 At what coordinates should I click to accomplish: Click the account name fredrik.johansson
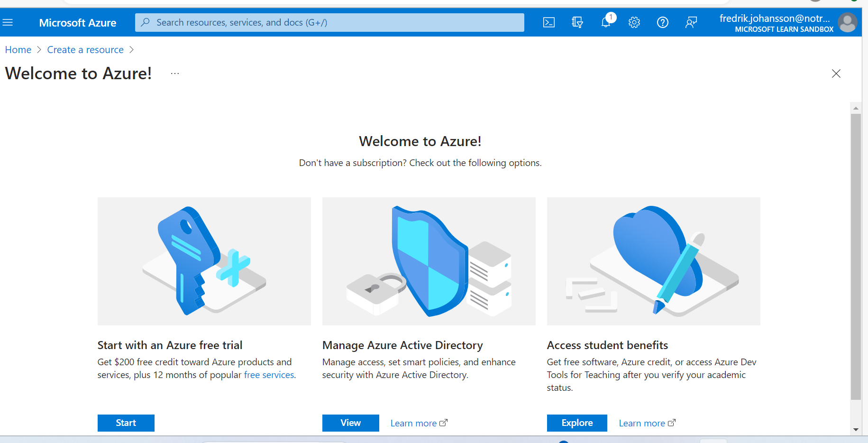(775, 18)
